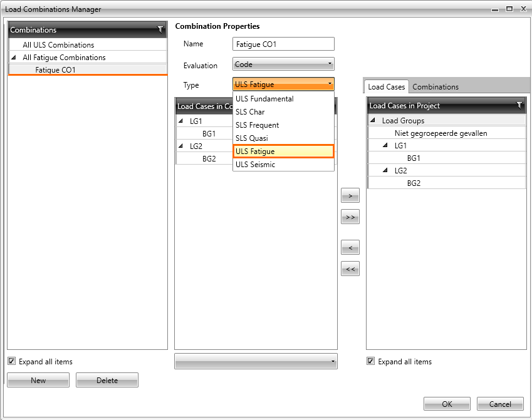Select SLS Frequent in the Type list

point(257,125)
